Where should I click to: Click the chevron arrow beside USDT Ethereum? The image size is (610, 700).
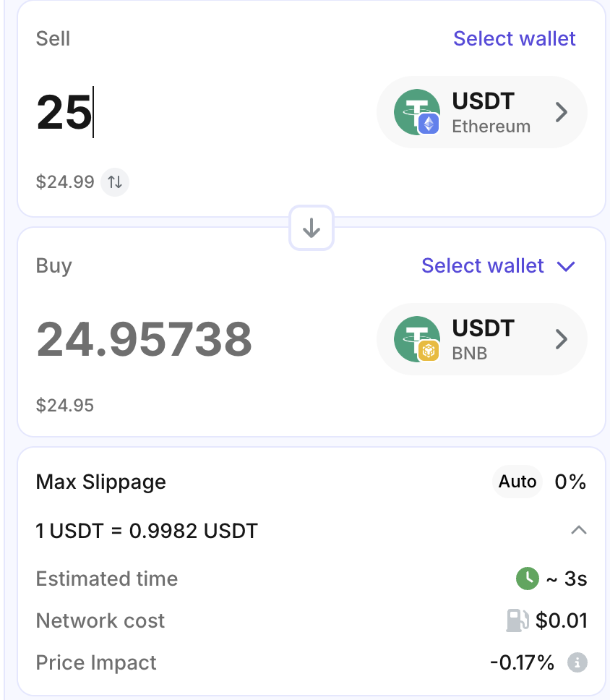(x=562, y=113)
